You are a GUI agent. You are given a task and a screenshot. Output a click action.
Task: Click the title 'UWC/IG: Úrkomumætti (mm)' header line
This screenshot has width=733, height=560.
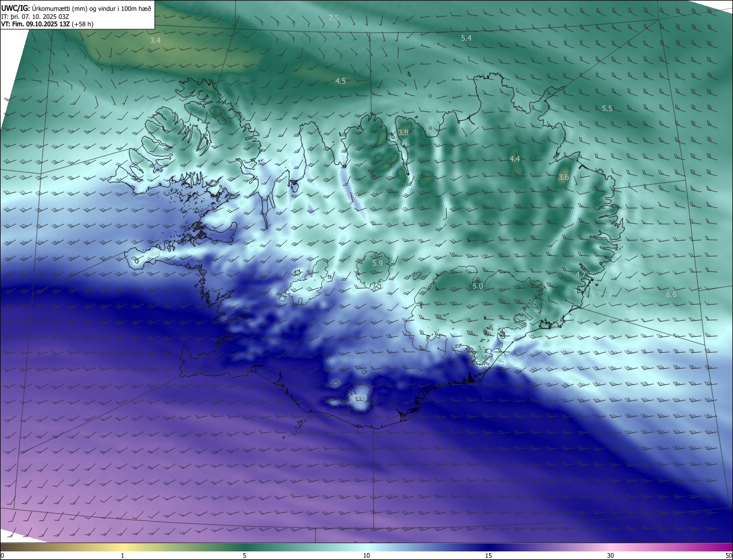point(76,7)
